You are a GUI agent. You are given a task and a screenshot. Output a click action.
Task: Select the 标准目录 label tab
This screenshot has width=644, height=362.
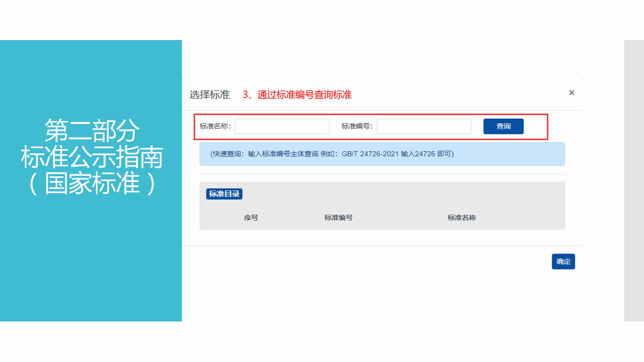(224, 194)
